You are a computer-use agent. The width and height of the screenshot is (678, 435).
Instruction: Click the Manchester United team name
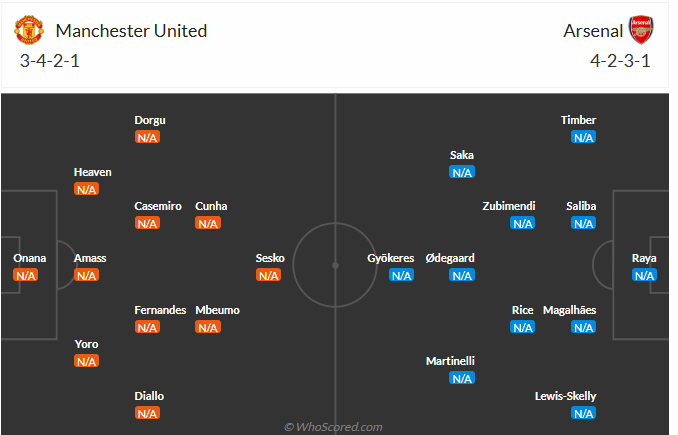coord(131,31)
